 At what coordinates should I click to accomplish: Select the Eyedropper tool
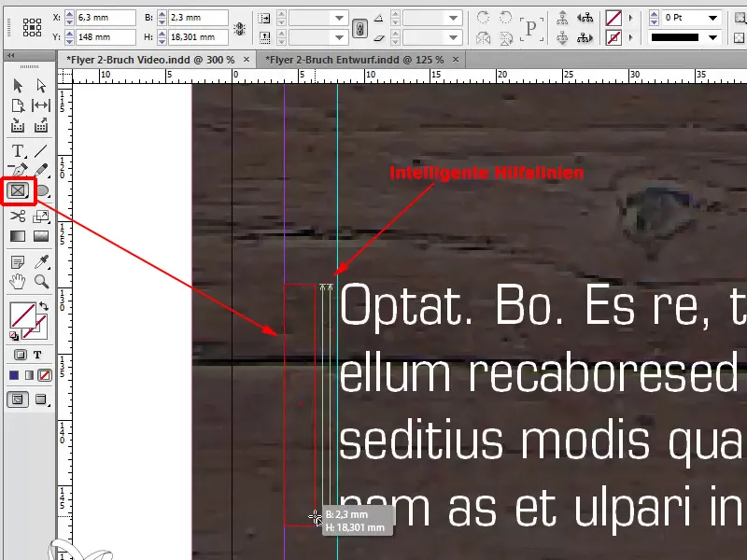coord(42,262)
